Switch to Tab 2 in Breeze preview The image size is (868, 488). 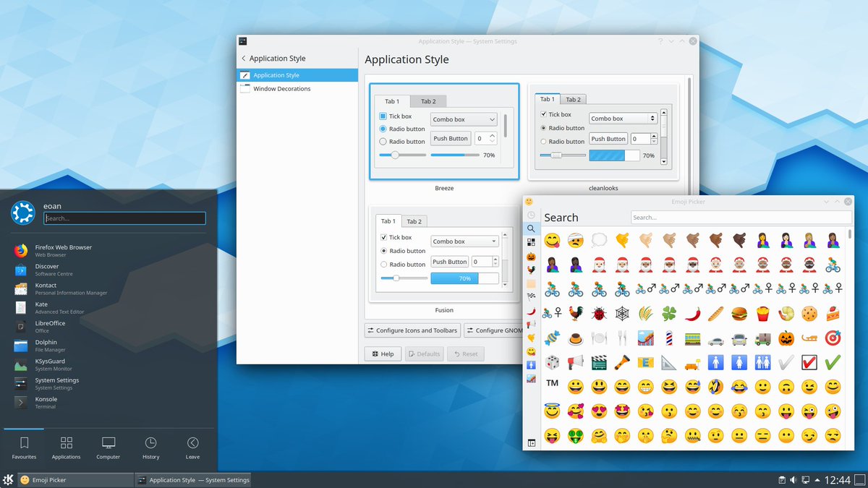pyautogui.click(x=428, y=101)
